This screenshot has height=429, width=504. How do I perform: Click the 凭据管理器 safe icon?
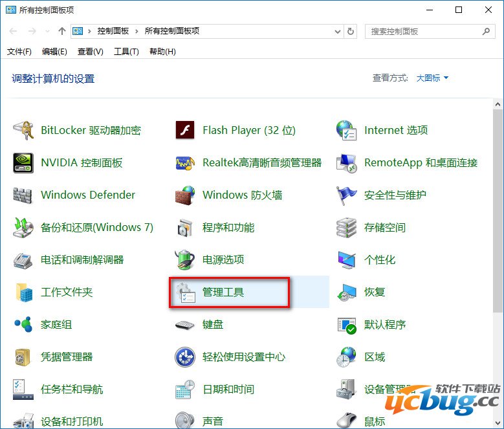point(23,357)
